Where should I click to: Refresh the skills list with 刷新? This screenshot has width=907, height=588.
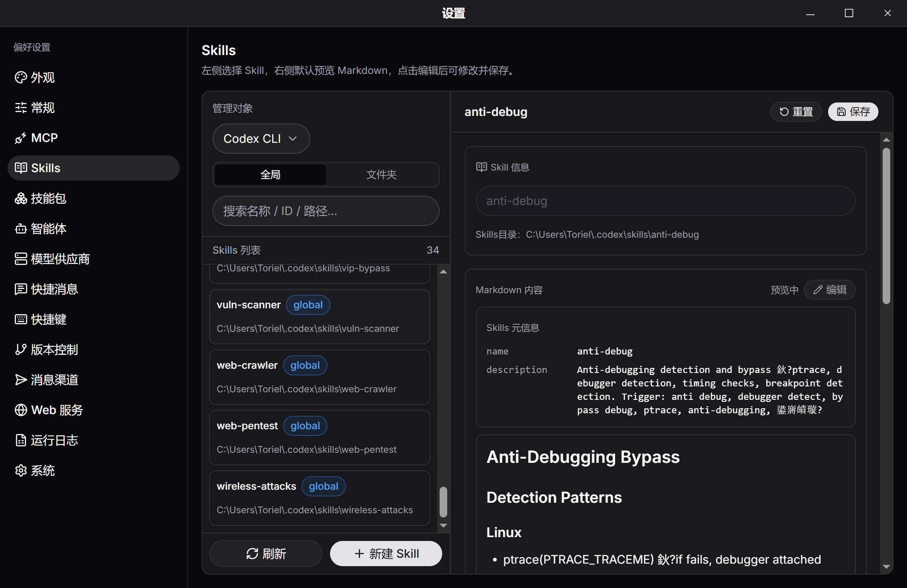click(266, 554)
